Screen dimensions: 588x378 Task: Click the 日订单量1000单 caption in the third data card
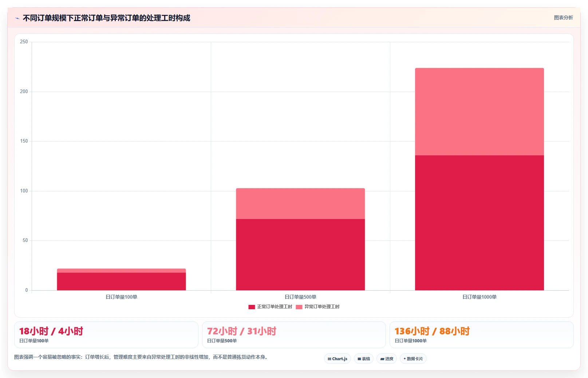pyautogui.click(x=411, y=341)
